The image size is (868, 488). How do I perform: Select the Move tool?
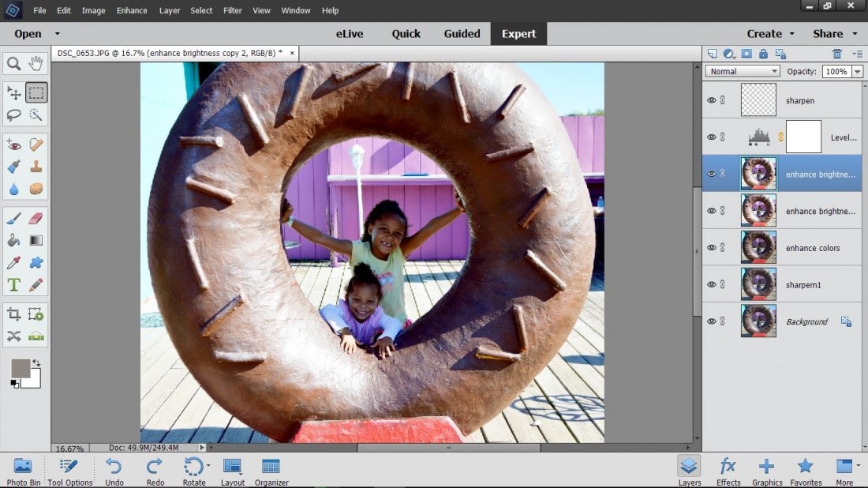[14, 92]
